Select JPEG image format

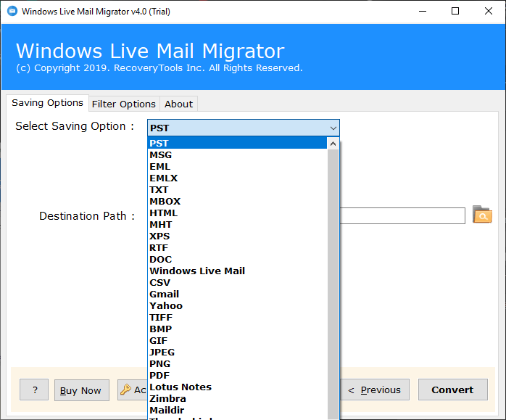(x=237, y=353)
